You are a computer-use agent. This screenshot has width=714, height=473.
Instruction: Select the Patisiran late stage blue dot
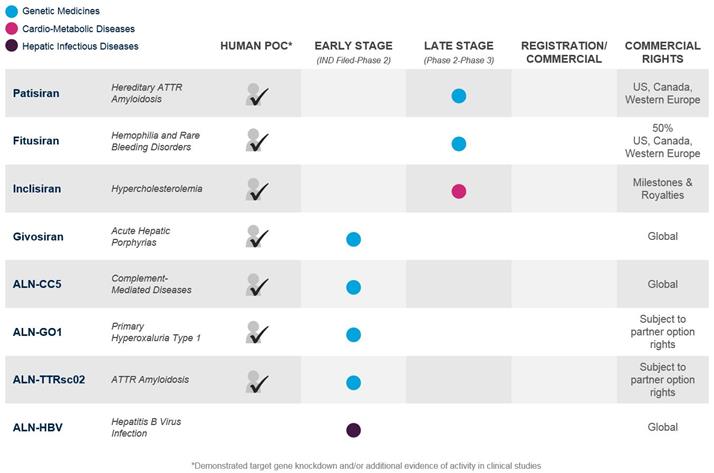coord(459,96)
